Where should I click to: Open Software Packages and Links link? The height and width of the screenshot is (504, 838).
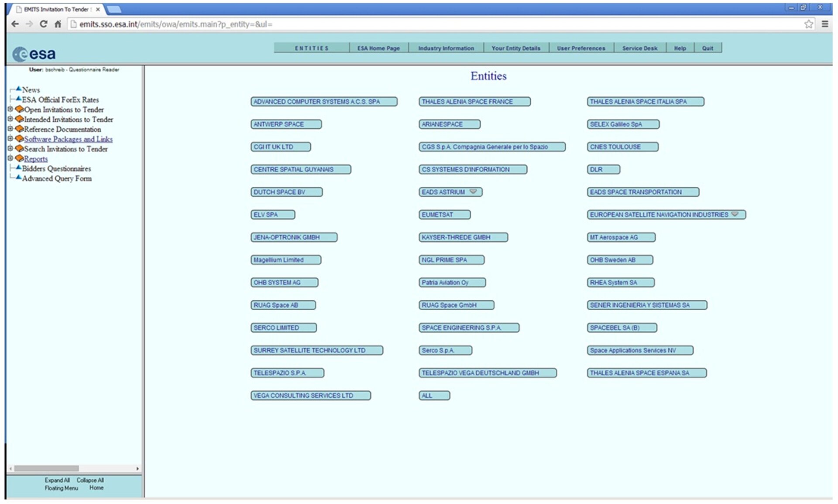tap(68, 139)
